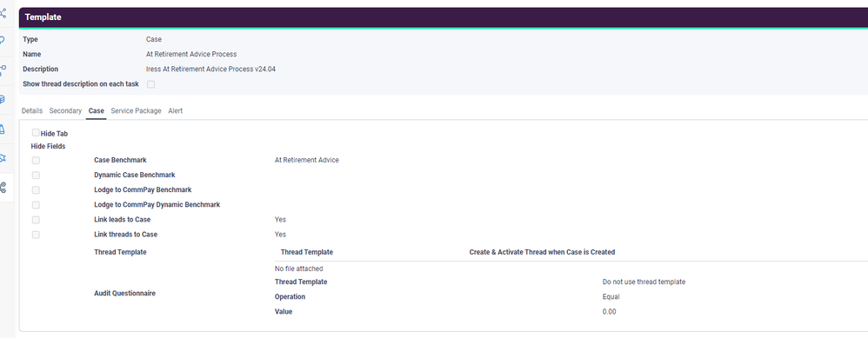Tick hide checkbox for Link threads to Case

tap(36, 235)
